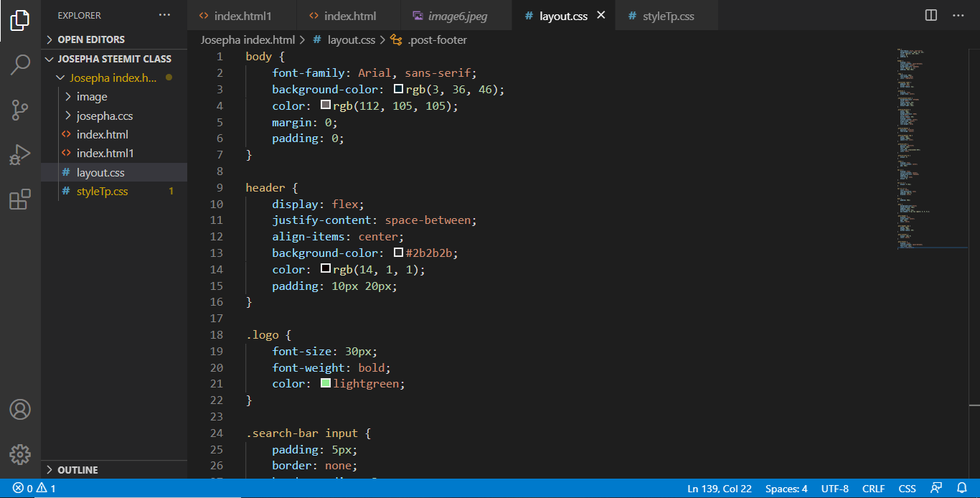Image resolution: width=980 pixels, height=498 pixels.
Task: Open the Manage gear icon
Action: click(x=20, y=454)
